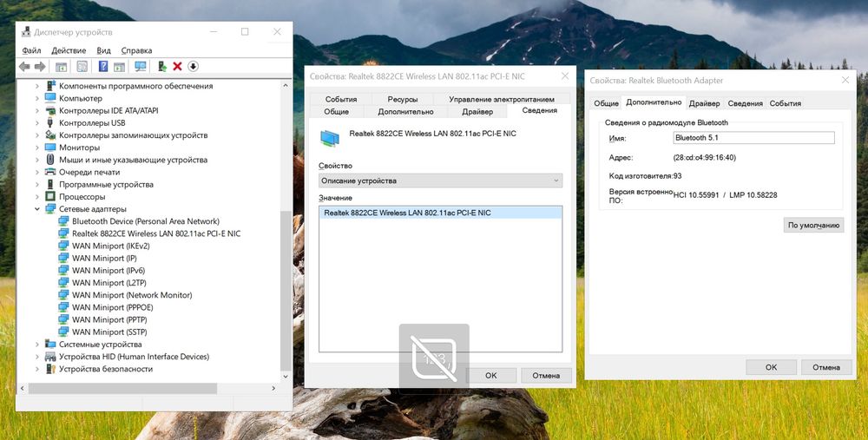Uninstall device with the red X icon
The image size is (868, 440).
(177, 67)
